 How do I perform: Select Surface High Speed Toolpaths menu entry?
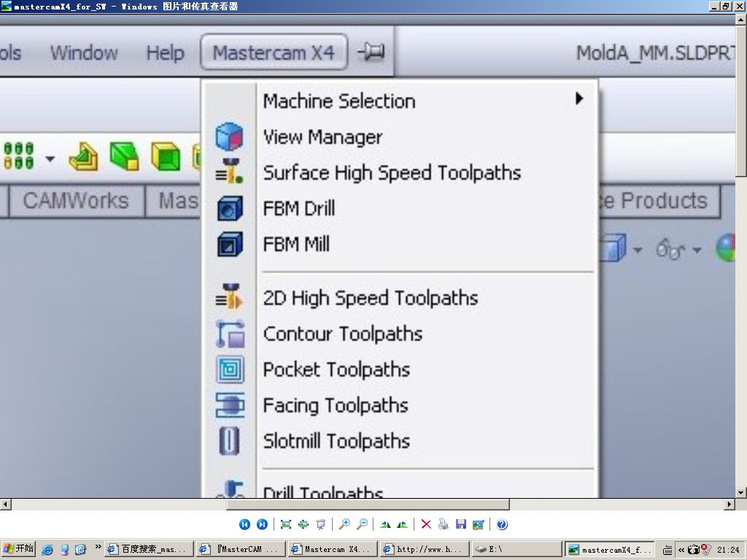[x=392, y=173]
